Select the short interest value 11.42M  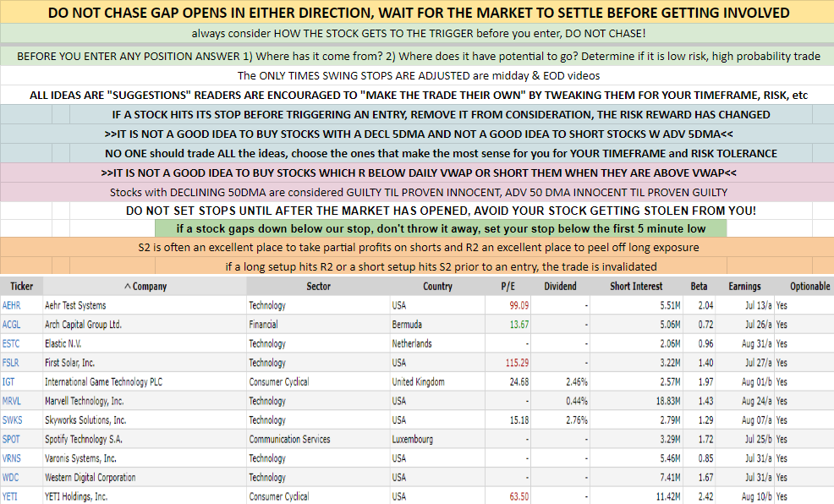click(668, 496)
